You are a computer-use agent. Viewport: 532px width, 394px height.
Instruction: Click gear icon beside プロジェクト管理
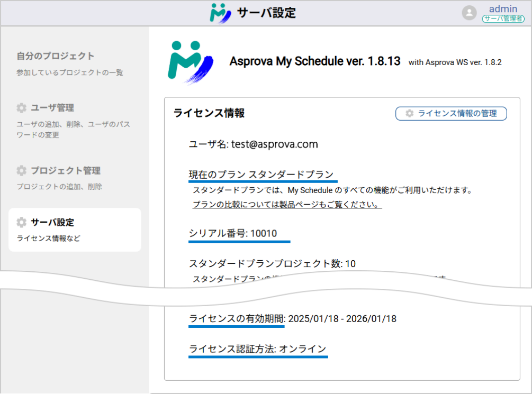tap(21, 170)
